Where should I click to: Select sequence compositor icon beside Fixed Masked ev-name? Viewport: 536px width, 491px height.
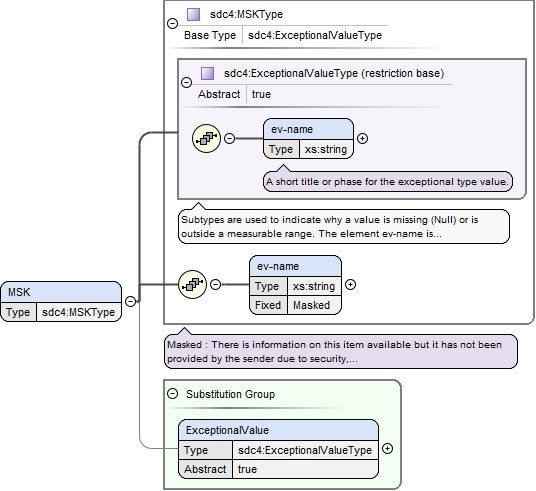[x=192, y=284]
